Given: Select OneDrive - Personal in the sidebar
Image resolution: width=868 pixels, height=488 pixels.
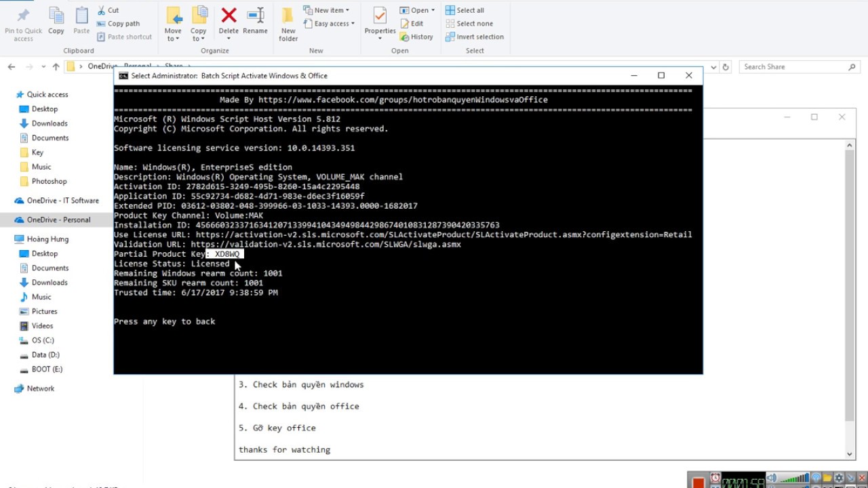Looking at the screenshot, I should 56,220.
